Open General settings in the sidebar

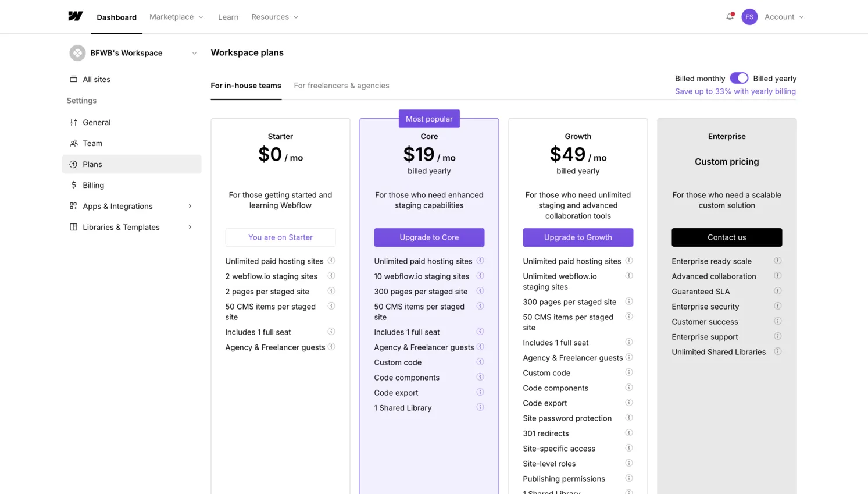(97, 122)
